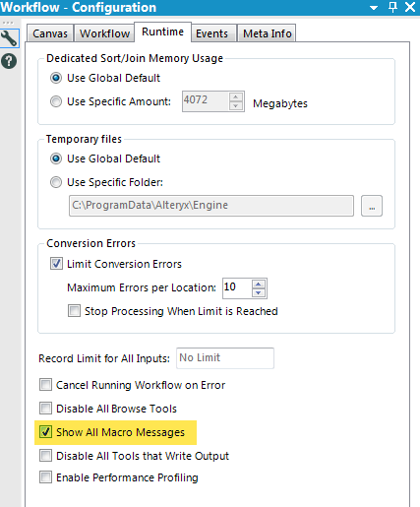Close the Workflow Configuration panel
The image size is (420, 507).
tap(410, 7)
